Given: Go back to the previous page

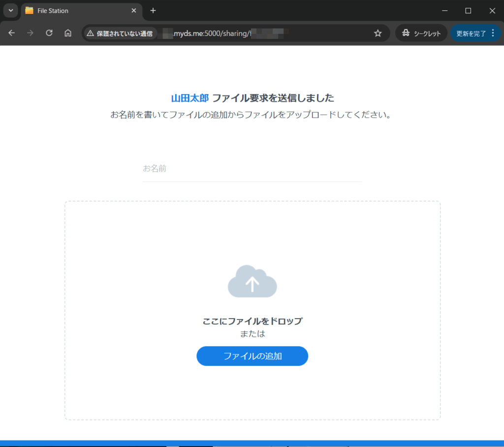Looking at the screenshot, I should coord(12,33).
